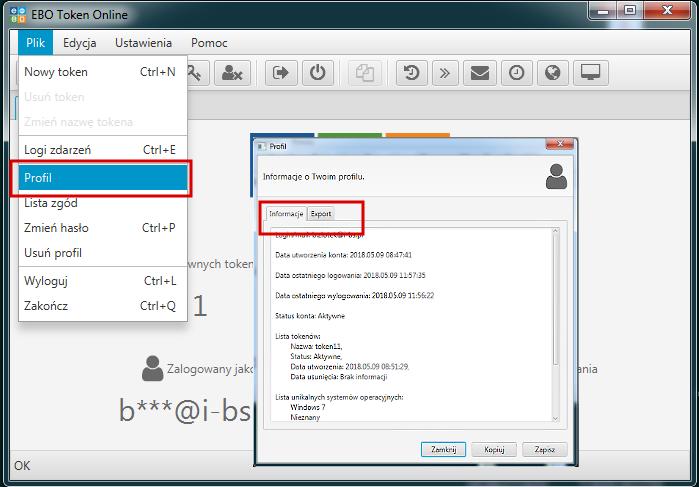The width and height of the screenshot is (699, 487).
Task: Open the Ustawienia menu
Action: pos(144,43)
